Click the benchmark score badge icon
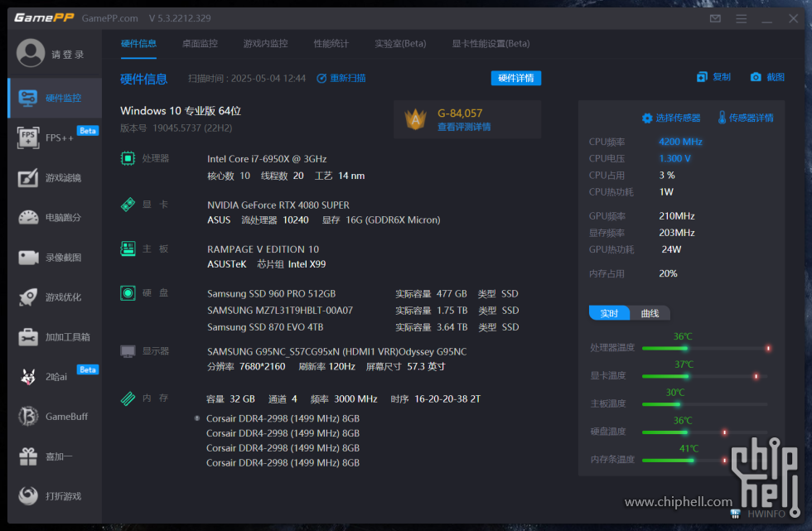 tap(415, 119)
